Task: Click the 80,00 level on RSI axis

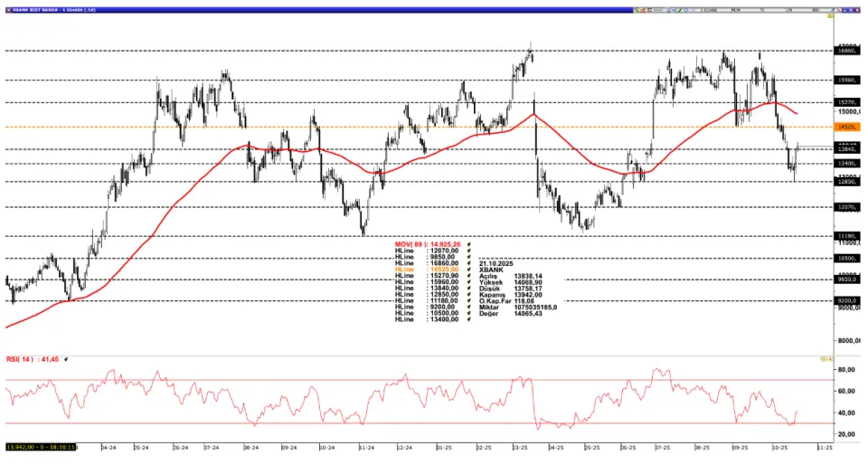Action: [846, 370]
